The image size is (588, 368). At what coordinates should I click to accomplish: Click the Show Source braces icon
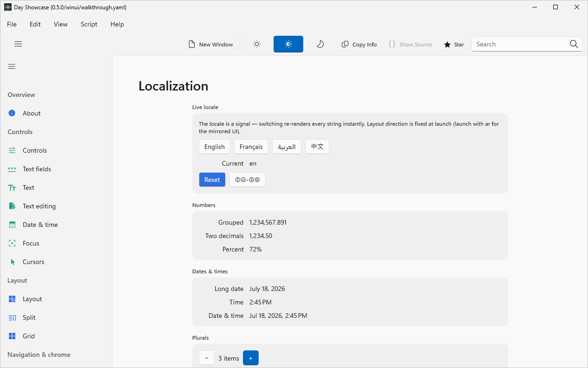(392, 44)
